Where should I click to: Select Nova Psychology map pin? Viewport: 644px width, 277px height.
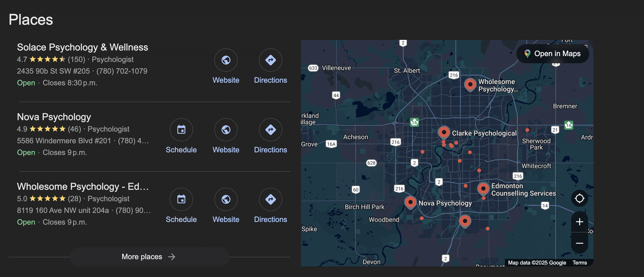pos(410,203)
